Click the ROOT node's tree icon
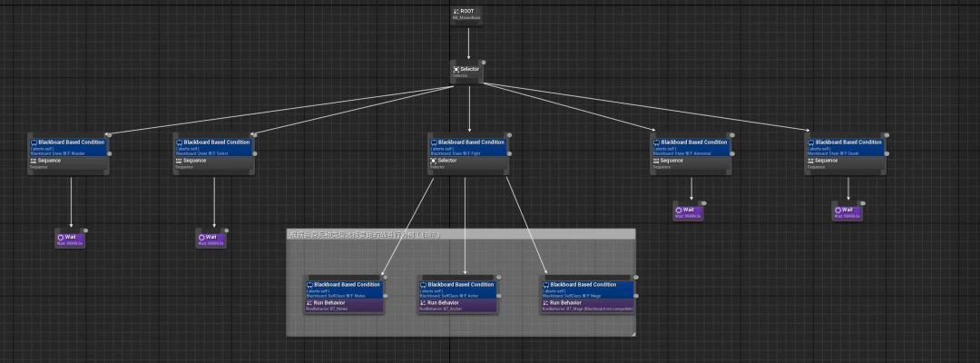Screen dimensions: 980x363 pyautogui.click(x=456, y=11)
